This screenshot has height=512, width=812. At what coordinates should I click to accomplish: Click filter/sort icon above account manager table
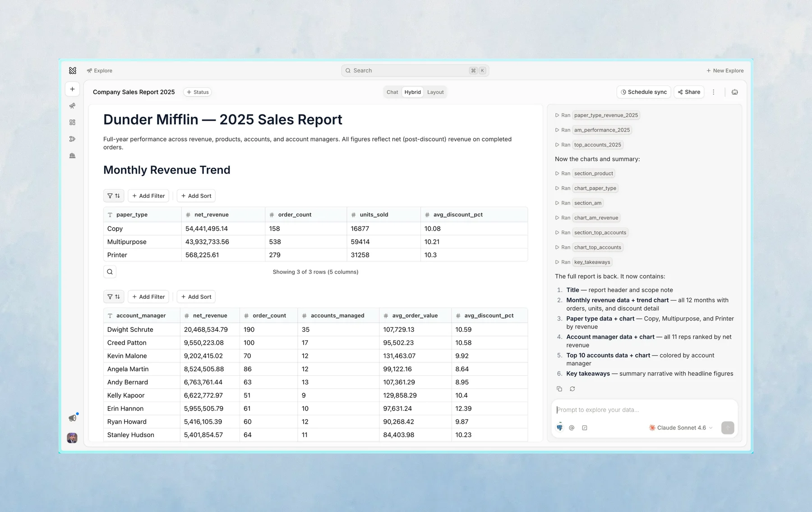click(114, 297)
